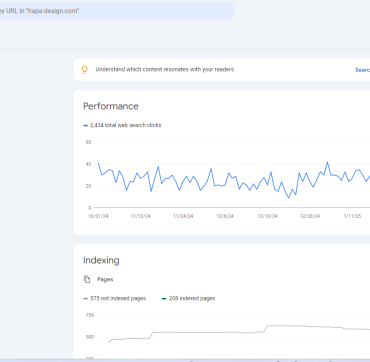Click the 208 indexed pages legend
The image size is (370, 362).
pyautogui.click(x=188, y=298)
